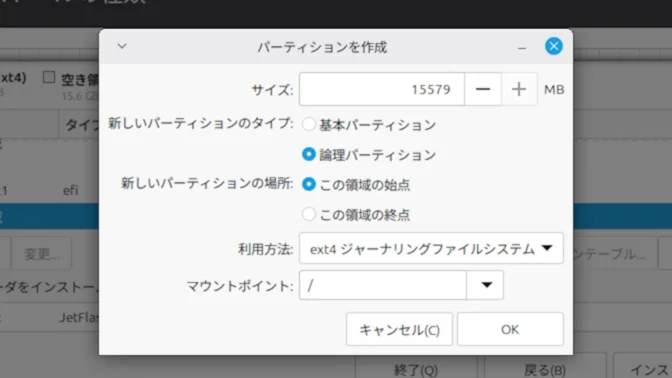This screenshot has height=378, width=672.
Task: Close the パーティションを作成 dialog
Action: 554,46
